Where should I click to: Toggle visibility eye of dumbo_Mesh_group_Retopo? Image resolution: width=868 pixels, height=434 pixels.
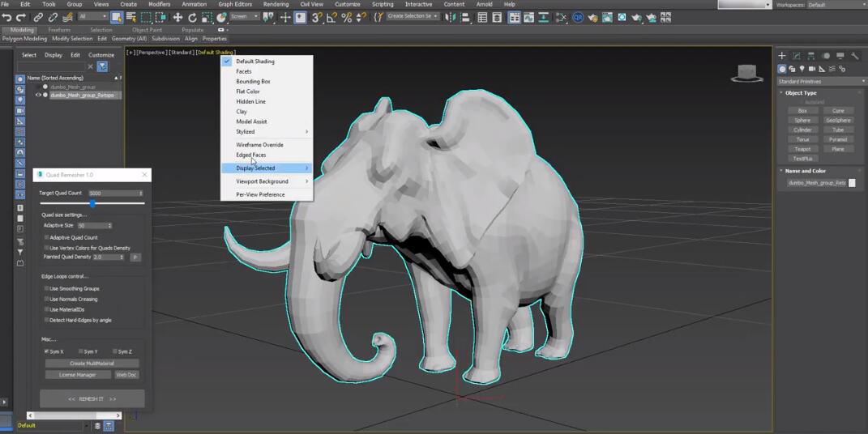38,95
